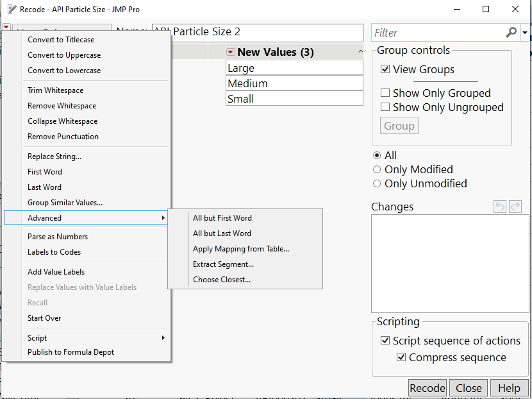Screen dimensions: 532x399
Task: Toggle the View Groups checkbox
Action: [385, 69]
